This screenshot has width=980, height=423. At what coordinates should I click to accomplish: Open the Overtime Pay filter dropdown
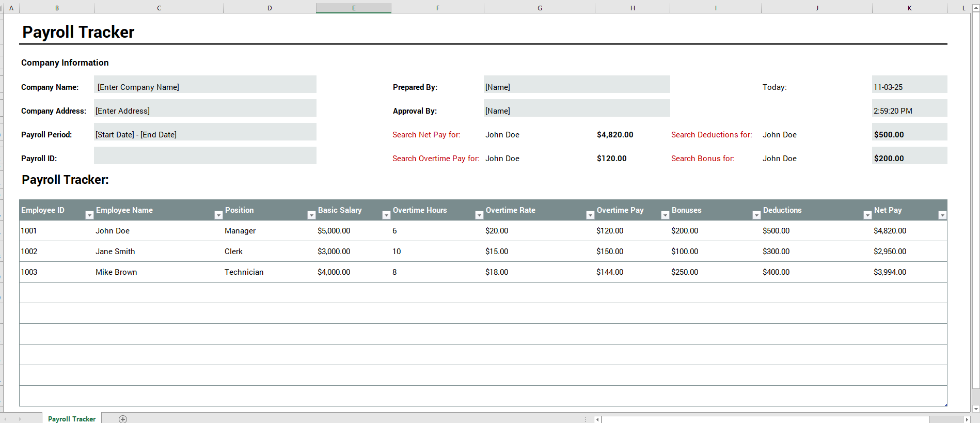coord(665,215)
